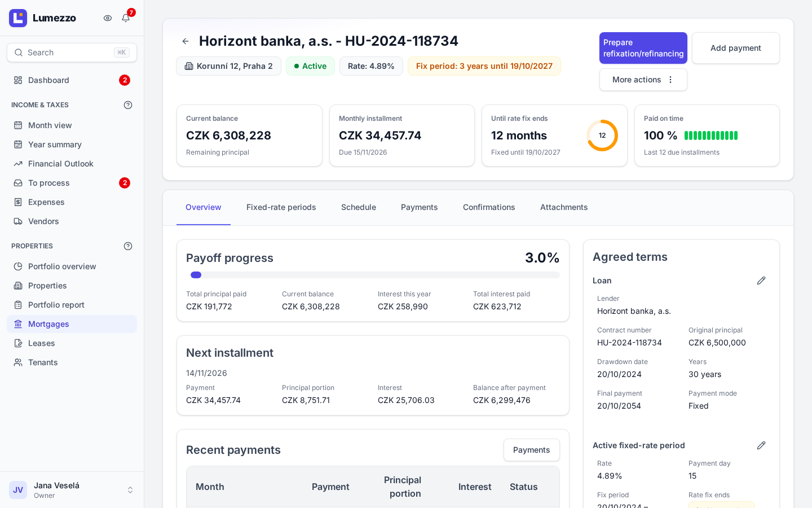Open the More actions menu
Viewport: 812px width, 508px height.
643,80
